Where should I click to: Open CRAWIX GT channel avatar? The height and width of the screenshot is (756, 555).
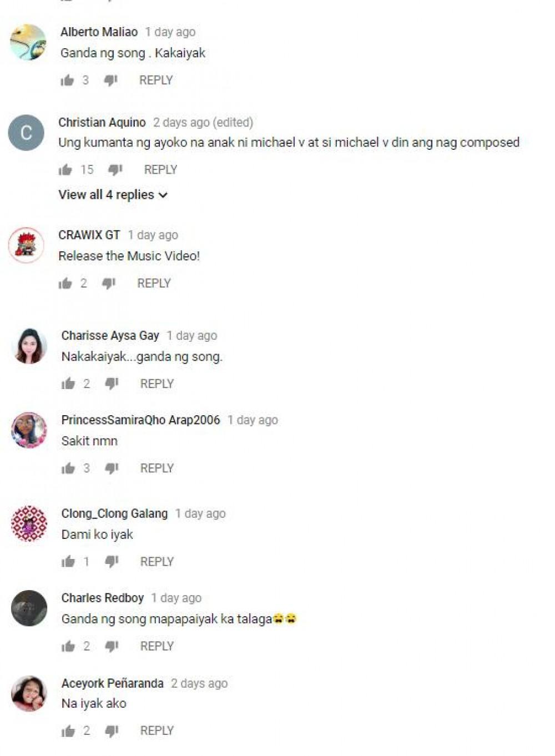(x=26, y=245)
